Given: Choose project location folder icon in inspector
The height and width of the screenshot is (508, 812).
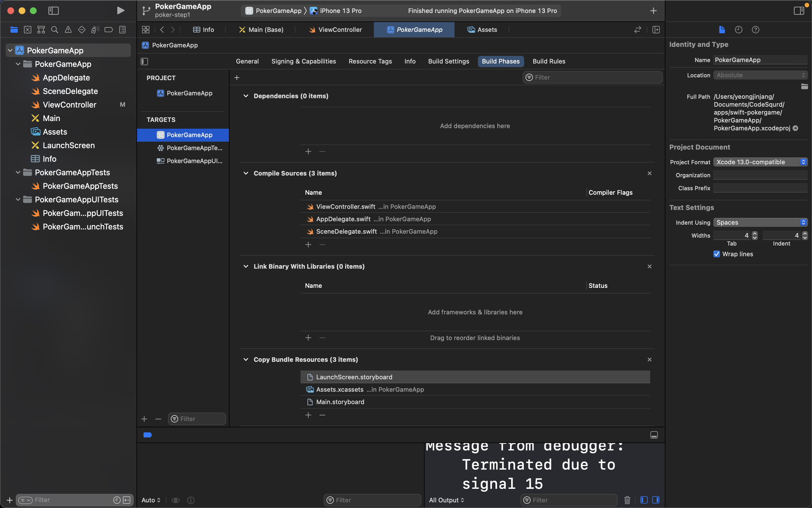Looking at the screenshot, I should point(804,86).
